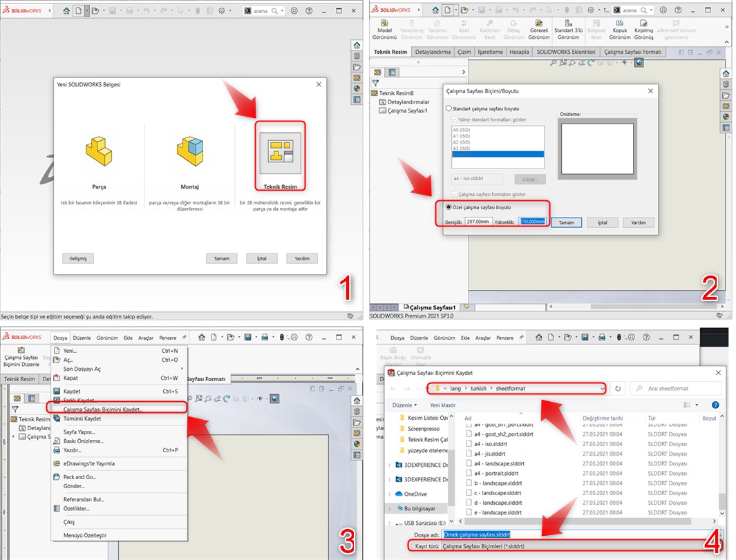Open Design Library cube icon beside Yeni SOLIDWORKS Belgesi
This screenshot has width=736, height=560.
(x=357, y=57)
